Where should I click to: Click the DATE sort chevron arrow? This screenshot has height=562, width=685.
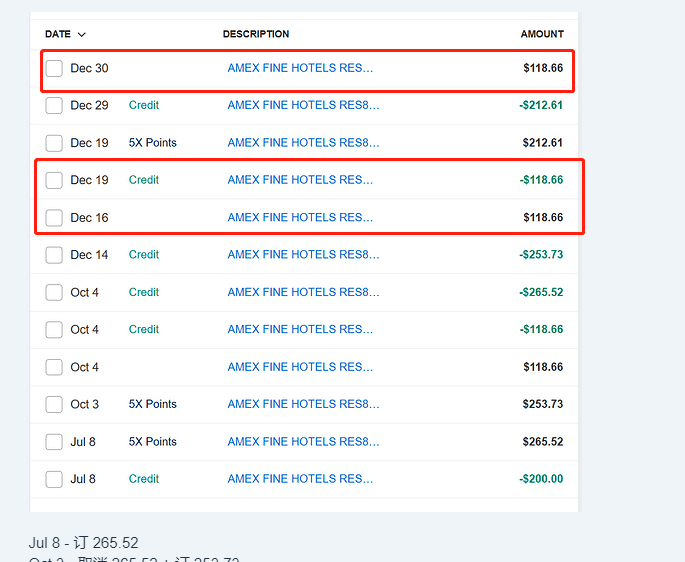(82, 35)
